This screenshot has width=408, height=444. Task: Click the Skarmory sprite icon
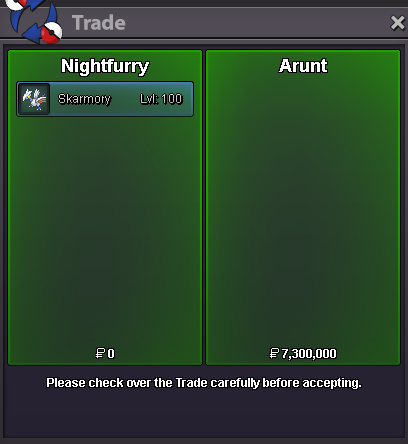[34, 99]
